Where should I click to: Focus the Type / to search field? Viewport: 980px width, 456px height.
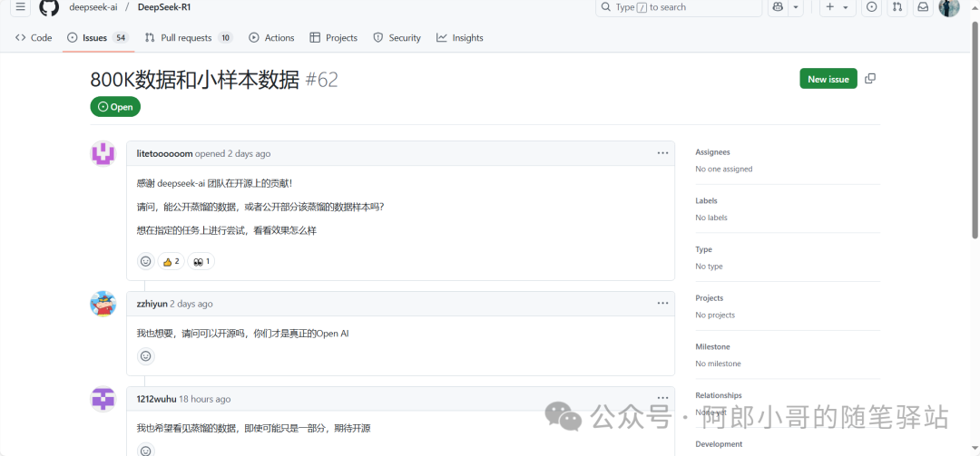(x=679, y=7)
